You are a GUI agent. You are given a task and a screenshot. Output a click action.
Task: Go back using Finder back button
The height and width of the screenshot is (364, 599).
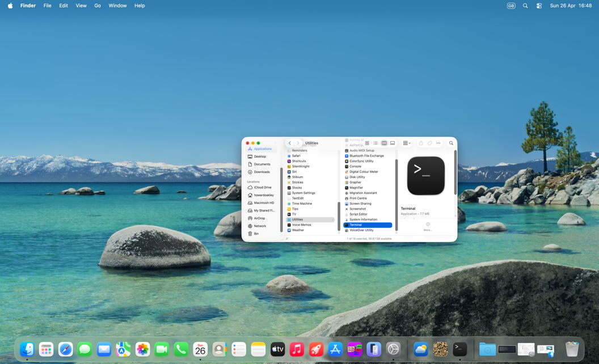tap(290, 143)
